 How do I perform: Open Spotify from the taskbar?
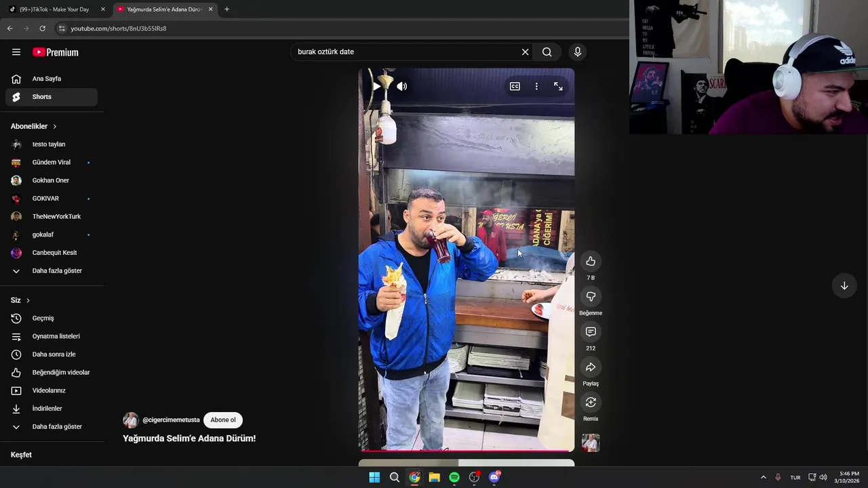(x=454, y=477)
